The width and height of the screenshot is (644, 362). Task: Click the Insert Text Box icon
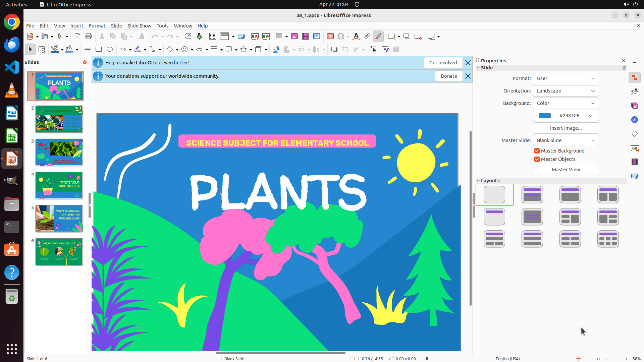pos(330,37)
